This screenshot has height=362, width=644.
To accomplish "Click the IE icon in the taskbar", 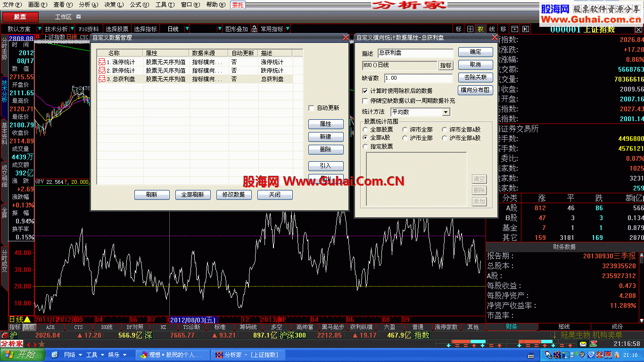I will click(x=55, y=355).
